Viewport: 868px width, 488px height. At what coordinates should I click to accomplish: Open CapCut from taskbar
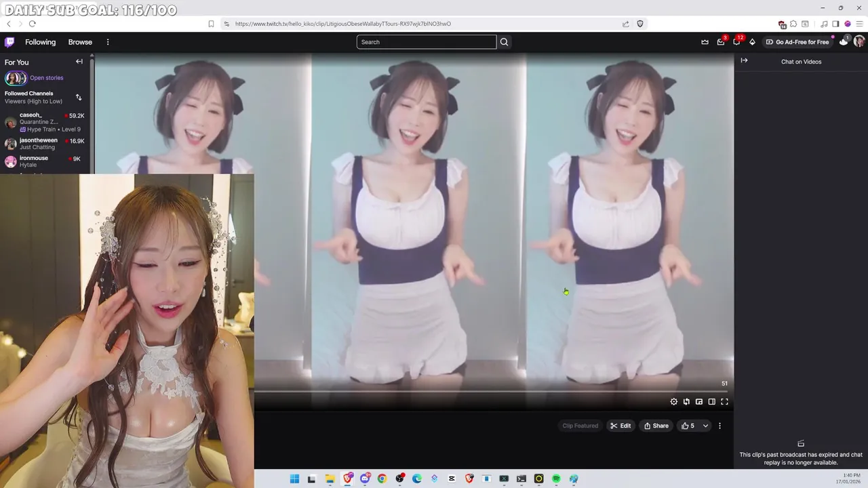tap(451, 479)
